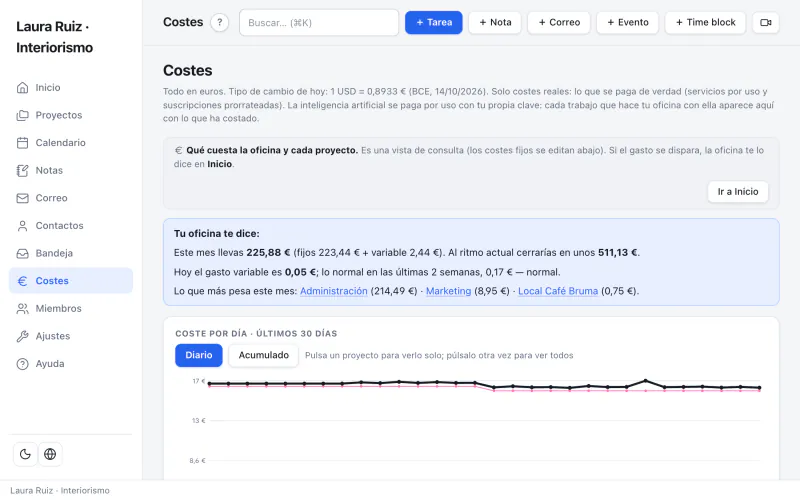The width and height of the screenshot is (800, 500).
Task: Create a new task with + Tarea
Action: click(x=434, y=22)
